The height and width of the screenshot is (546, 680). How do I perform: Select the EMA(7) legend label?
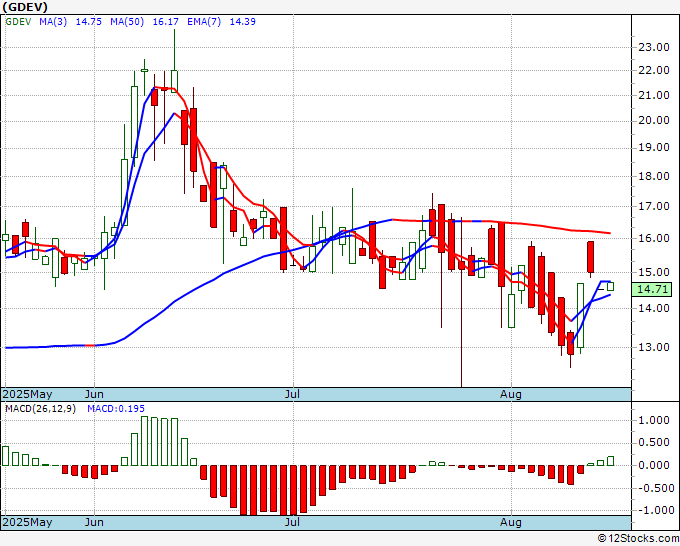click(204, 22)
